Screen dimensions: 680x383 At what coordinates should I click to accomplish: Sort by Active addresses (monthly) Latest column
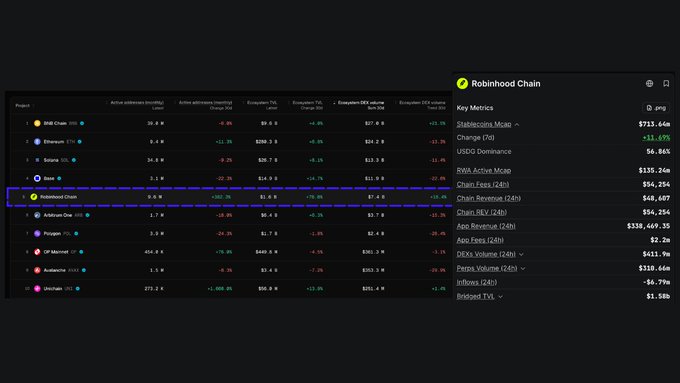coord(137,105)
